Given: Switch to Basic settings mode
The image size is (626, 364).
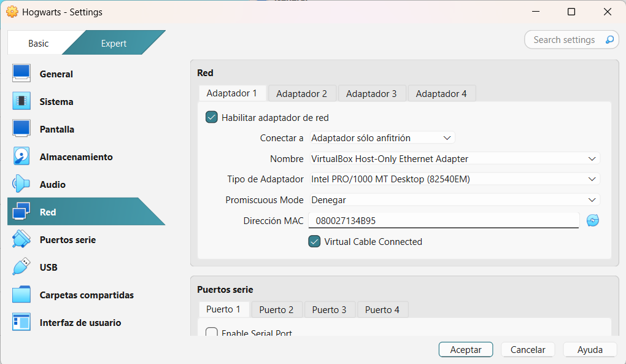Looking at the screenshot, I should coord(38,43).
